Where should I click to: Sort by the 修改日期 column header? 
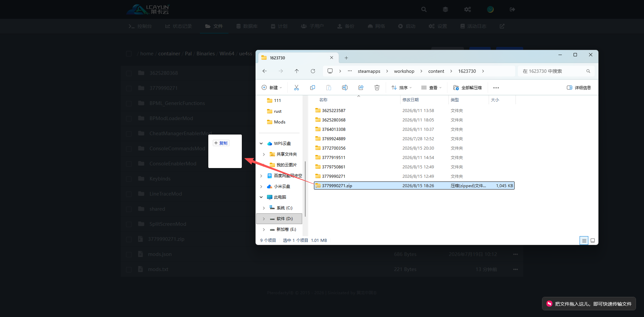coord(411,100)
